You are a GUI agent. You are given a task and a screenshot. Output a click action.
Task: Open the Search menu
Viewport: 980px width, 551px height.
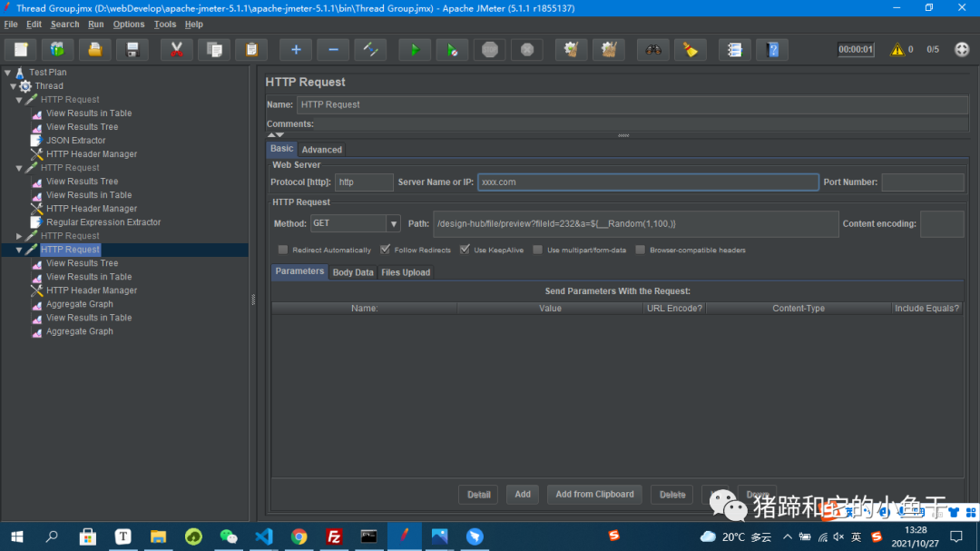tap(65, 25)
